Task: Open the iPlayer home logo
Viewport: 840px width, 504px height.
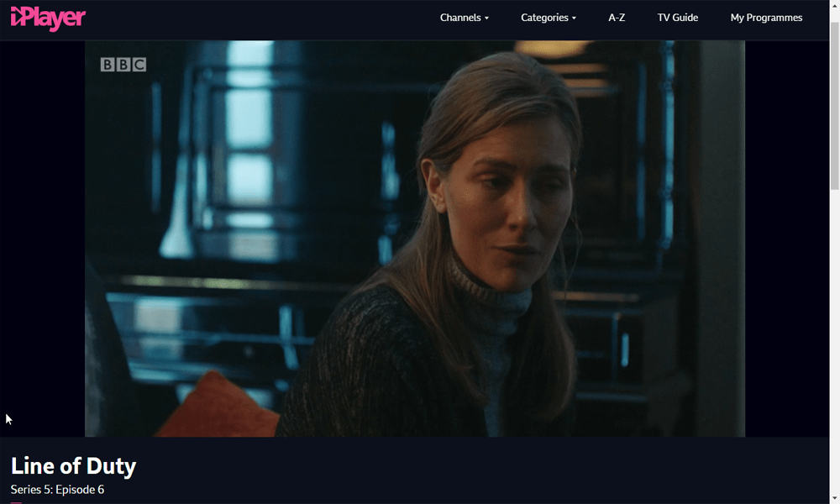Action: 48,18
